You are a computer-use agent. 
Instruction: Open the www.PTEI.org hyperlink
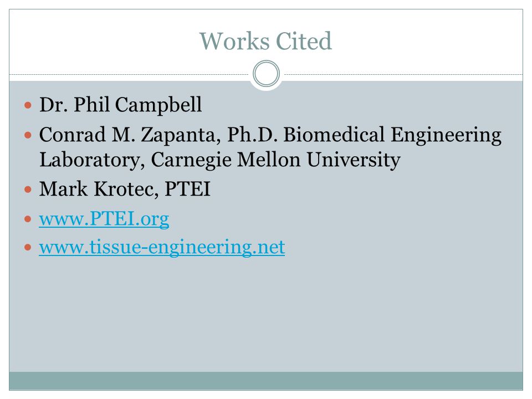pyautogui.click(x=104, y=219)
